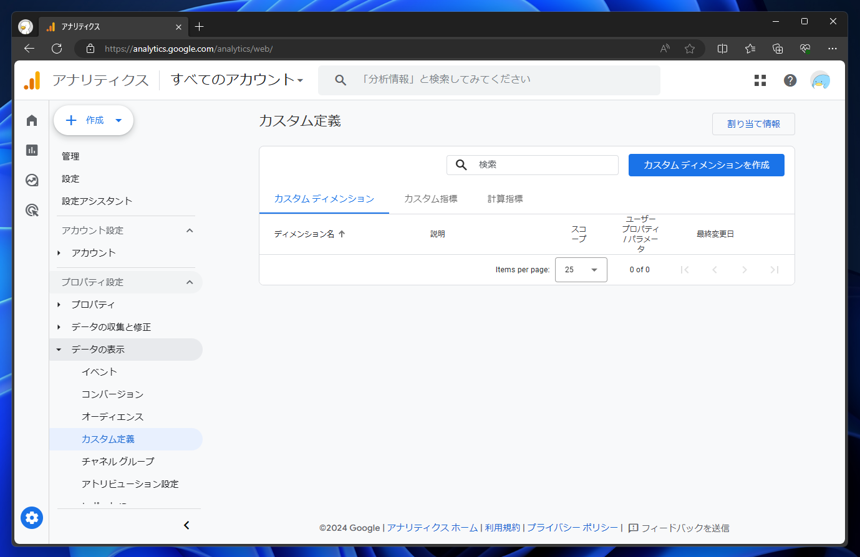Click カスタム ディメンションを作成 button
This screenshot has height=557, width=860.
click(706, 165)
